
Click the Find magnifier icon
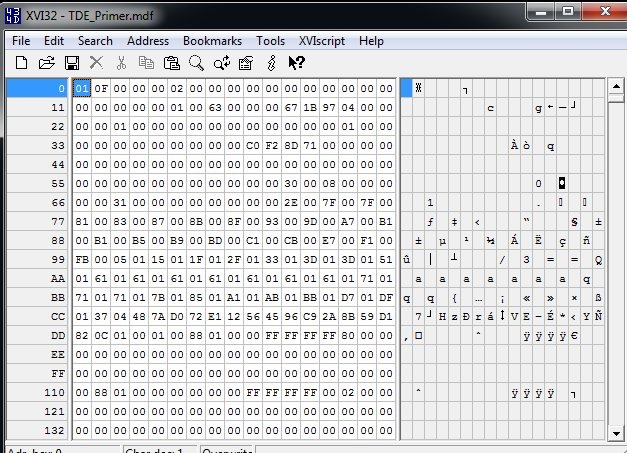click(196, 62)
